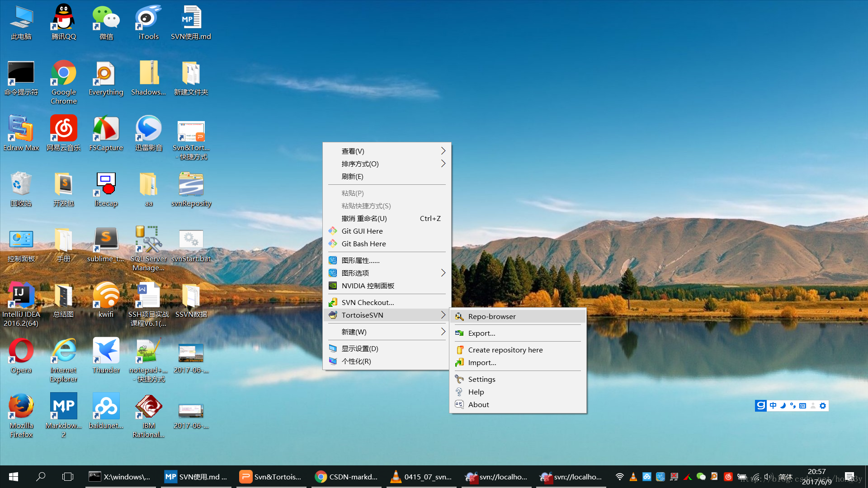Open the Windows Start button

tap(14, 477)
